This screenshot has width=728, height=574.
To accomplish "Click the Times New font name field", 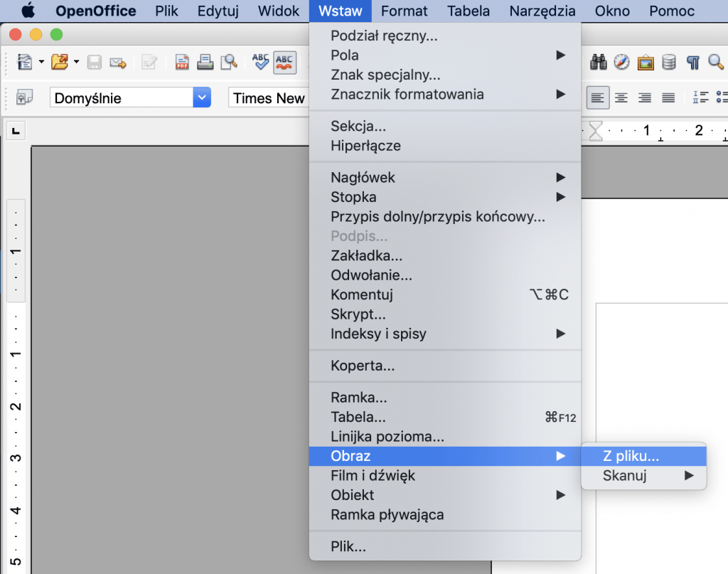I will click(269, 98).
